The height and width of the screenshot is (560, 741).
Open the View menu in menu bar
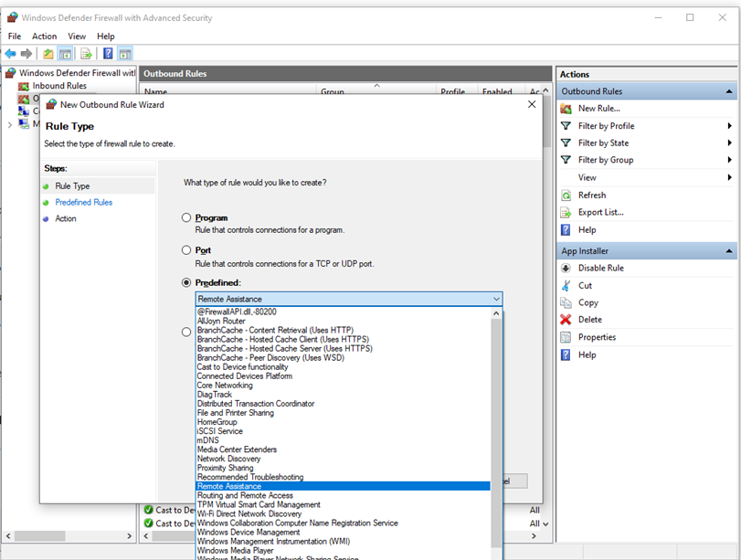point(77,37)
